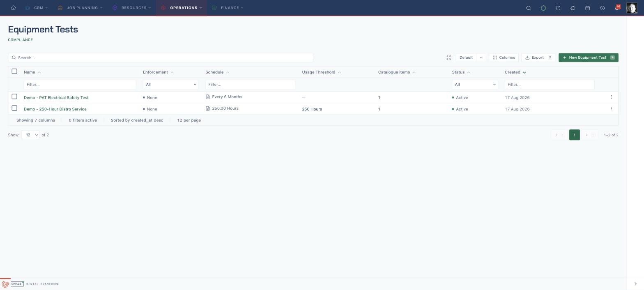Open notifications bell with red badge

point(617,8)
